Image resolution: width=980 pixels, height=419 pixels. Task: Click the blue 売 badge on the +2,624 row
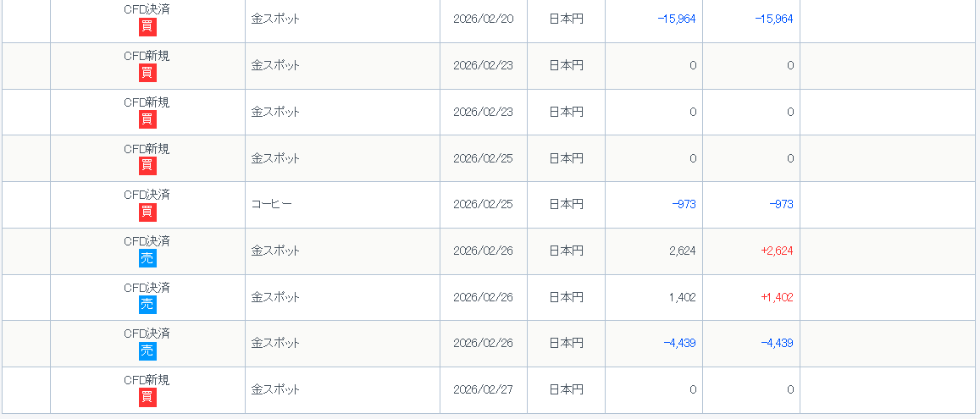147,259
